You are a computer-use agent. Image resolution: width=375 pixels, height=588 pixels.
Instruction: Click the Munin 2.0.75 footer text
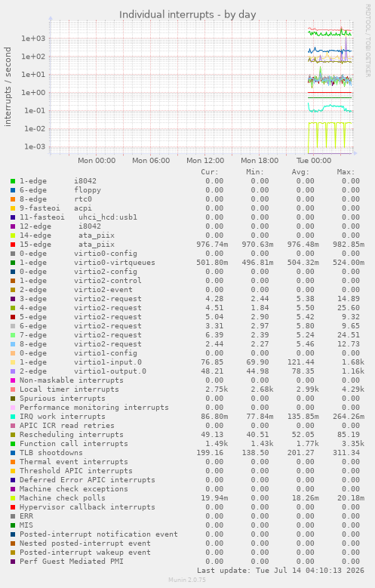187,580
